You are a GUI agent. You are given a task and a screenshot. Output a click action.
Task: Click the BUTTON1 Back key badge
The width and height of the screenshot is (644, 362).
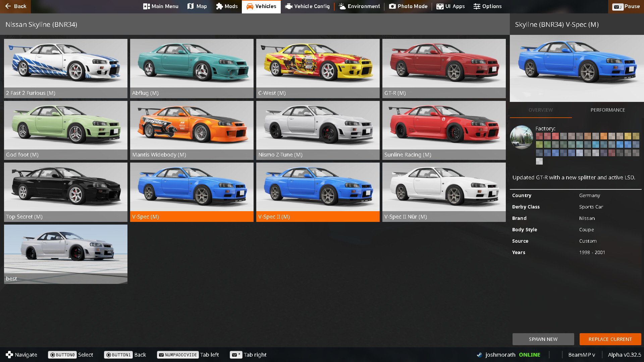(x=118, y=355)
